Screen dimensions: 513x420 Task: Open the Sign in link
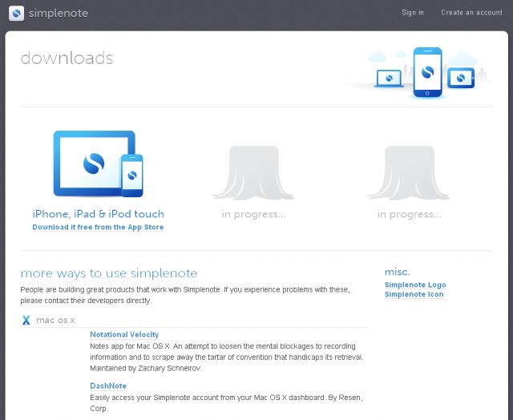[413, 13]
